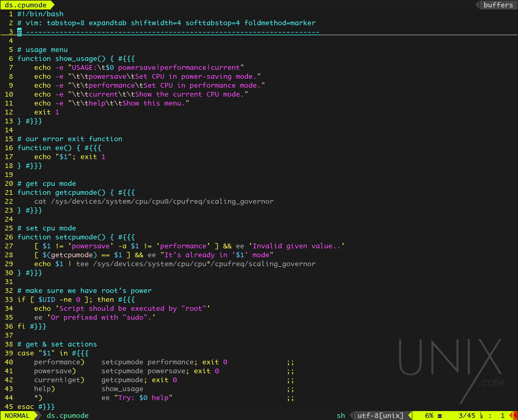Click the fold marker after setcpumode() definition
The height and width of the screenshot is (420, 518).
127,237
